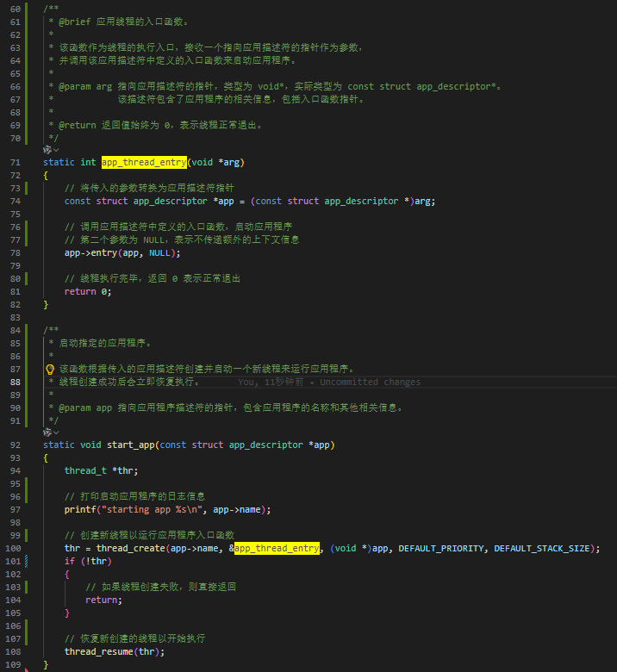Screen dimensions: 617x672
Task: Click the doc text '线程创建成功后会立即恢复执行。'
Action: tap(129, 382)
